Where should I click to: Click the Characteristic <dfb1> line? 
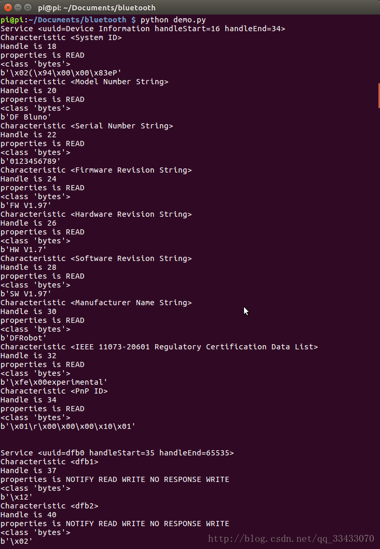[49, 462]
